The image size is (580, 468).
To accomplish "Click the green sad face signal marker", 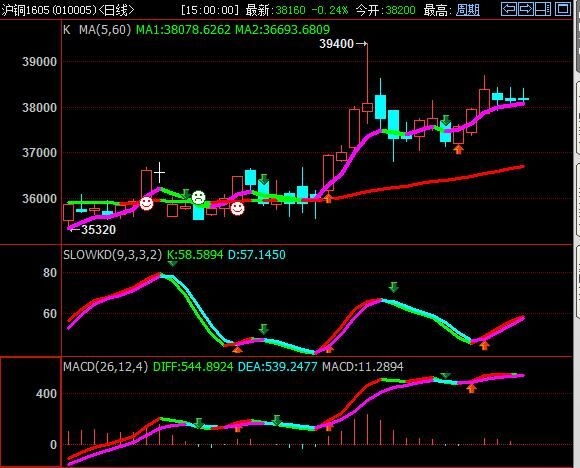I will 199,197.
